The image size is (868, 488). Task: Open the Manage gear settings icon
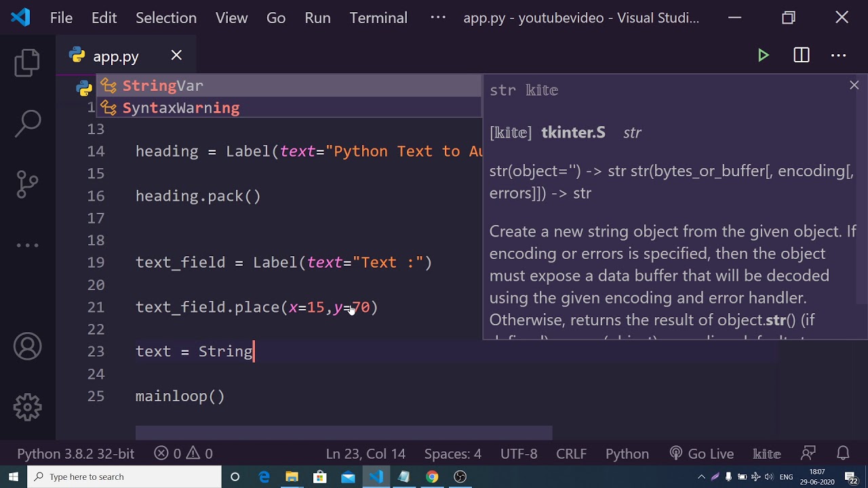(28, 407)
